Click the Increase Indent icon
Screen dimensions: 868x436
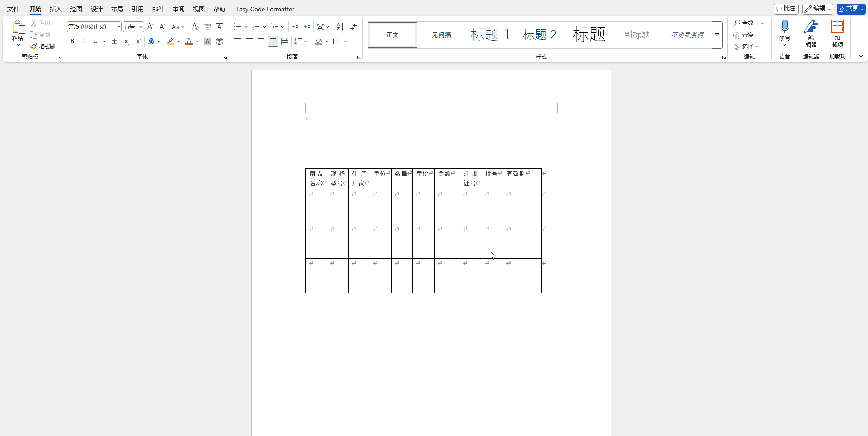(307, 27)
